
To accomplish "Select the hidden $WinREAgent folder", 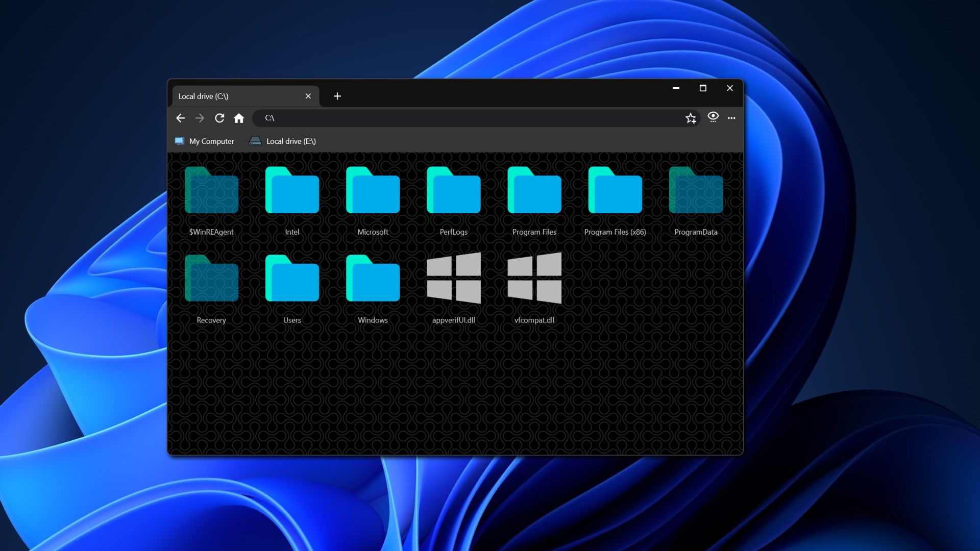I will click(x=211, y=191).
